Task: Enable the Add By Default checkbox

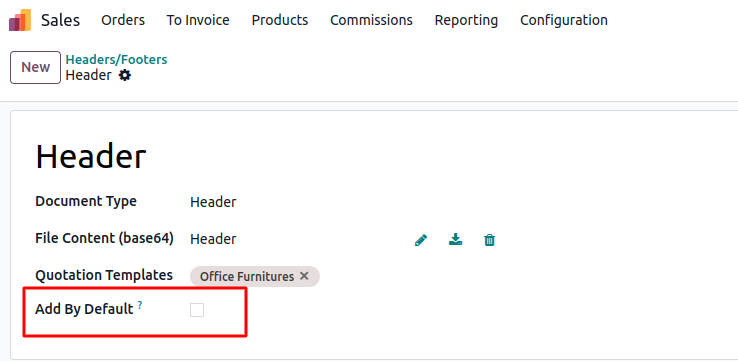Action: click(197, 310)
